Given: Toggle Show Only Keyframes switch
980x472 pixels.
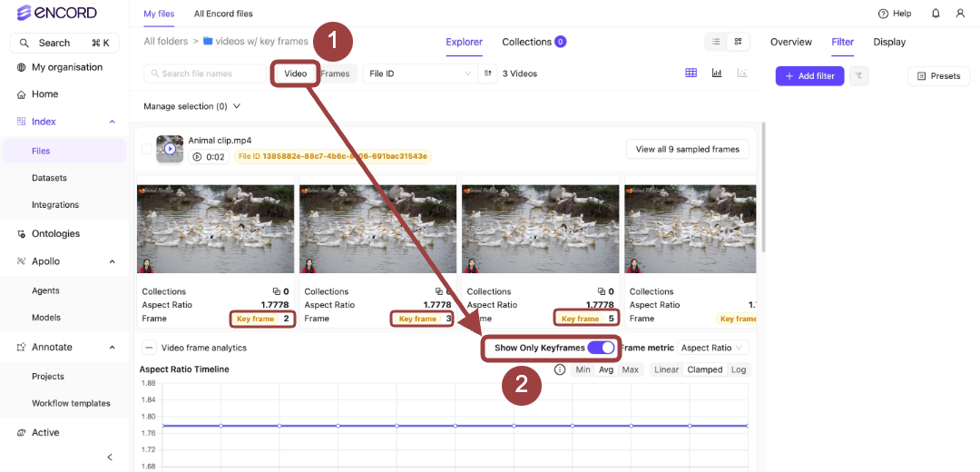Looking at the screenshot, I should (x=601, y=348).
